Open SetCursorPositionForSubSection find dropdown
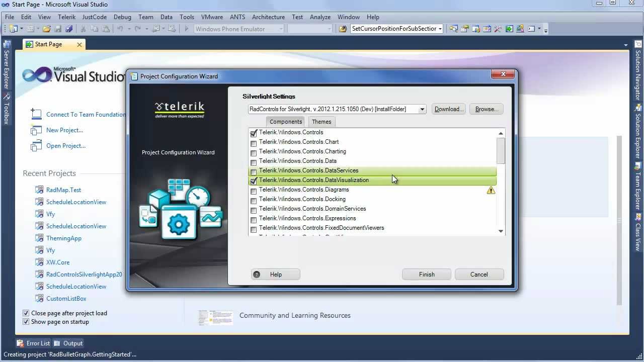 coord(440,29)
